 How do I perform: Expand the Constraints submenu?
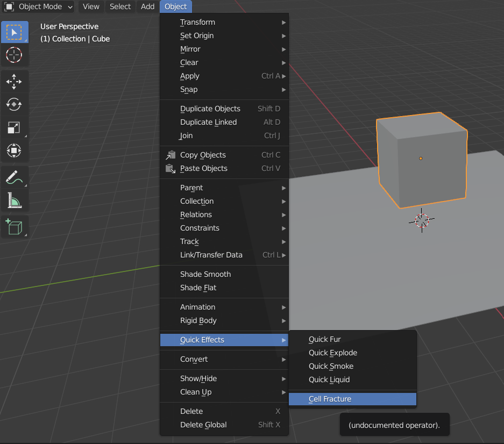(224, 228)
